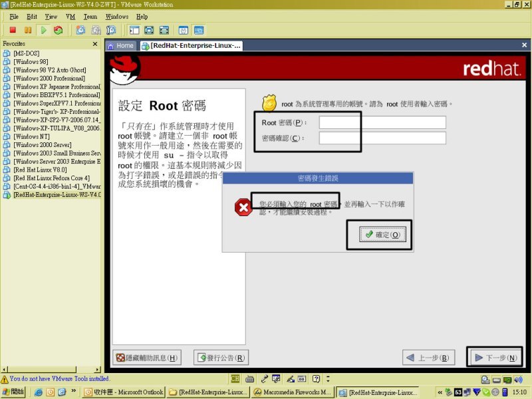Image resolution: width=532 pixels, height=399 pixels.
Task: Click the 上一步(B) back button
Action: [x=428, y=358]
